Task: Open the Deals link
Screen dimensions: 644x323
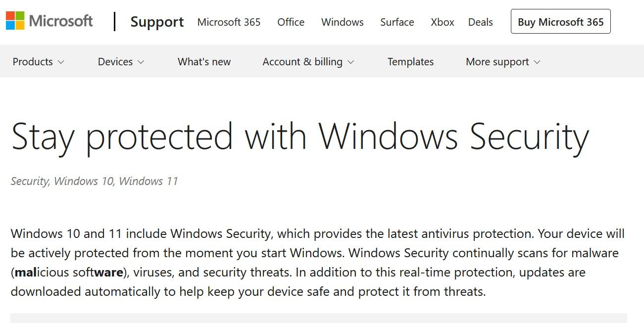Action: click(x=481, y=22)
